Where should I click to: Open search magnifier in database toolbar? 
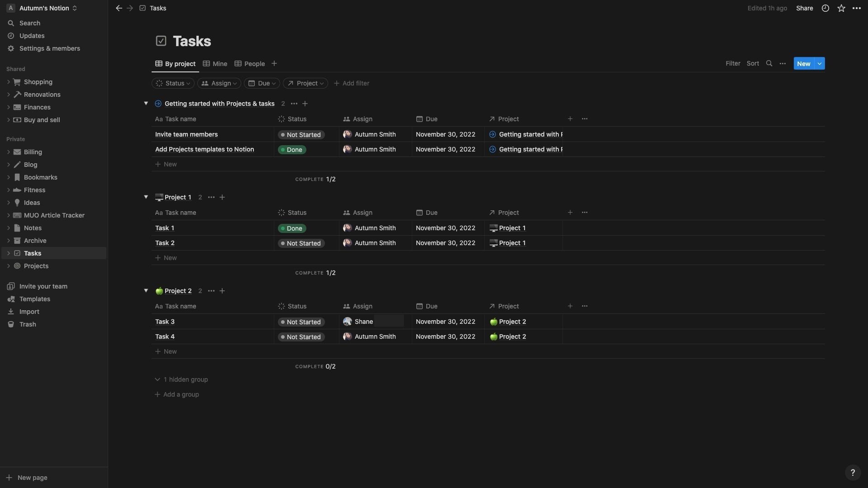pyautogui.click(x=769, y=64)
